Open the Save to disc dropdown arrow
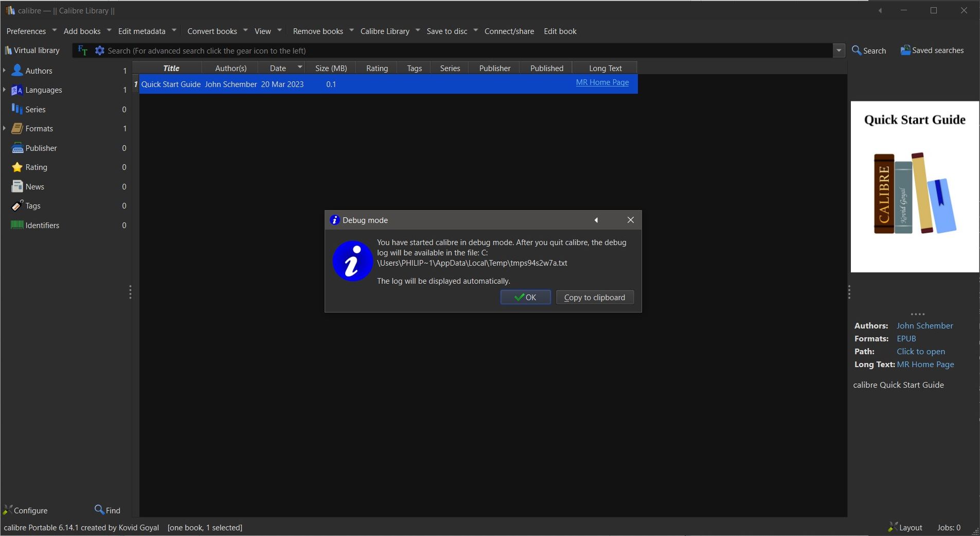 click(x=476, y=30)
